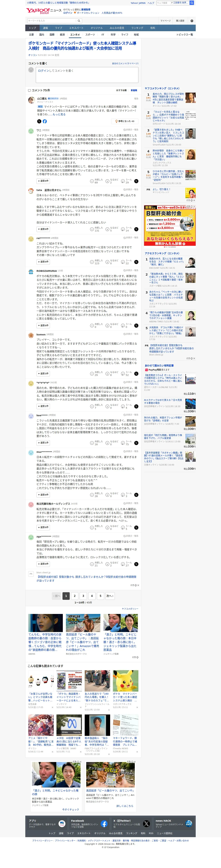Open the 速報 tab in navigation bar
Screen dimensions: 221x868
coord(45,28)
